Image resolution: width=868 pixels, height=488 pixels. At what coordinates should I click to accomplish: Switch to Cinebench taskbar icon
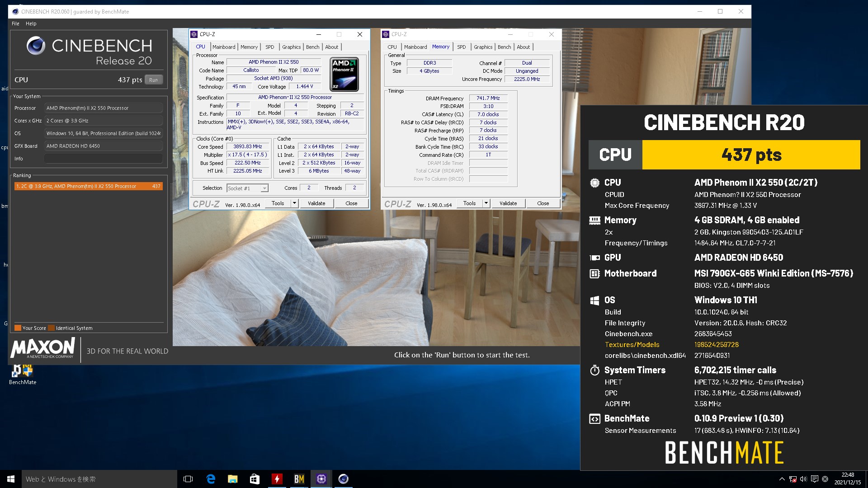pyautogui.click(x=343, y=479)
